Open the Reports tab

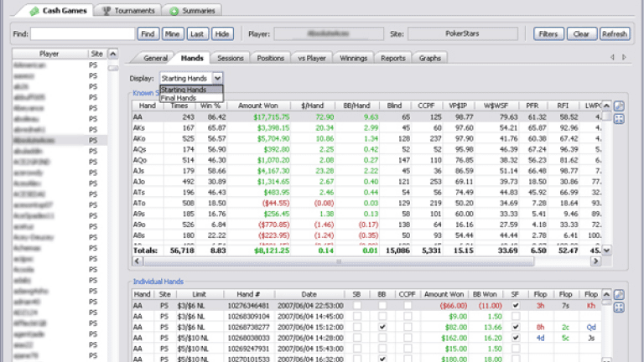pyautogui.click(x=392, y=58)
